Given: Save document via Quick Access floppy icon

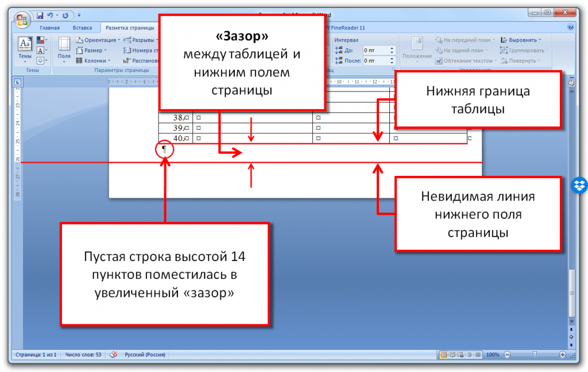Looking at the screenshot, I should click(40, 14).
